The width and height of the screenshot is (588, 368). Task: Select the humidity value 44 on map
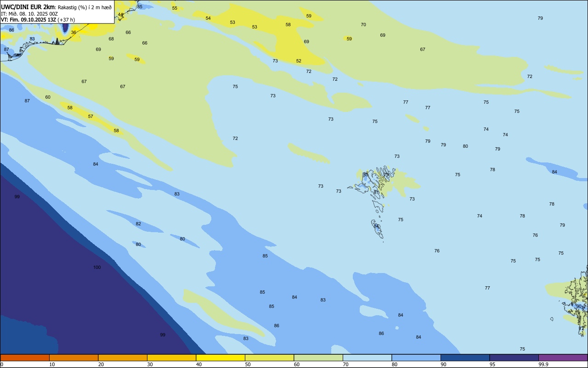(x=120, y=15)
